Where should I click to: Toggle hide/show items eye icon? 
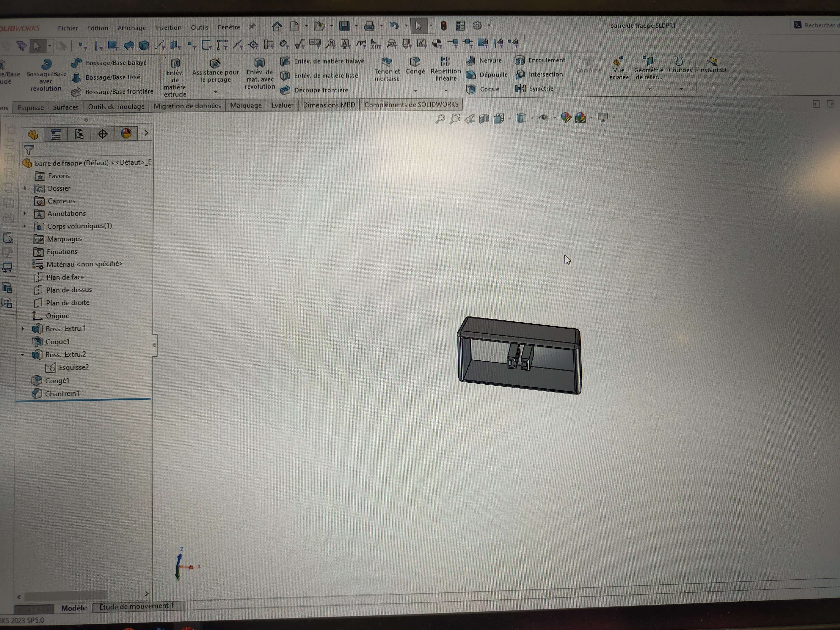click(544, 118)
